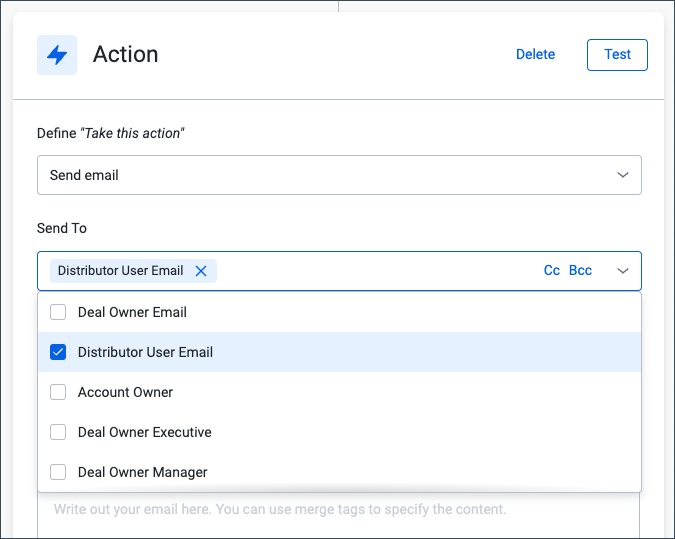Select the "Deal Owner Manager" option text
This screenshot has width=675, height=539.
(x=142, y=472)
